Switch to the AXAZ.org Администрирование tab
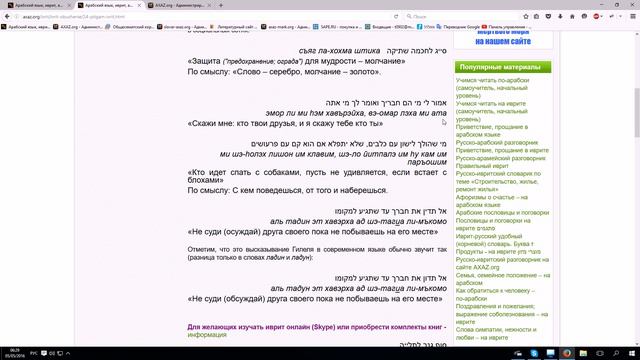The image size is (640, 360). tap(179, 5)
